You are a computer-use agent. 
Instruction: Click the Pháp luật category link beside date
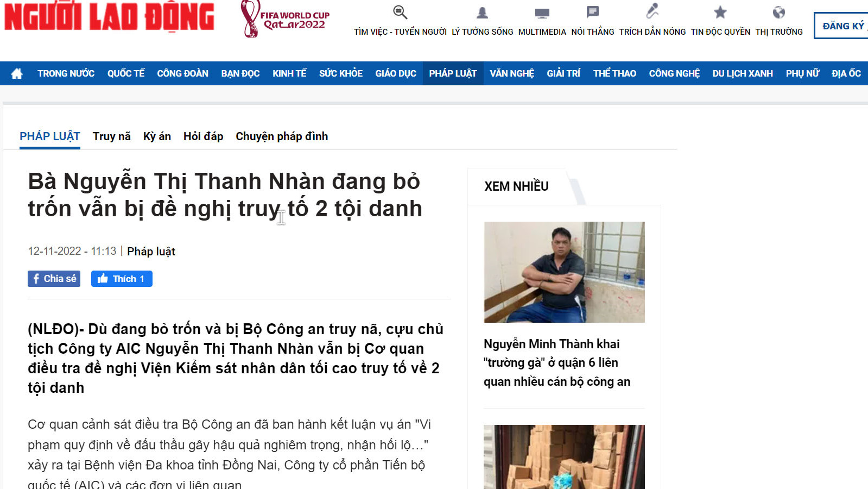click(151, 252)
